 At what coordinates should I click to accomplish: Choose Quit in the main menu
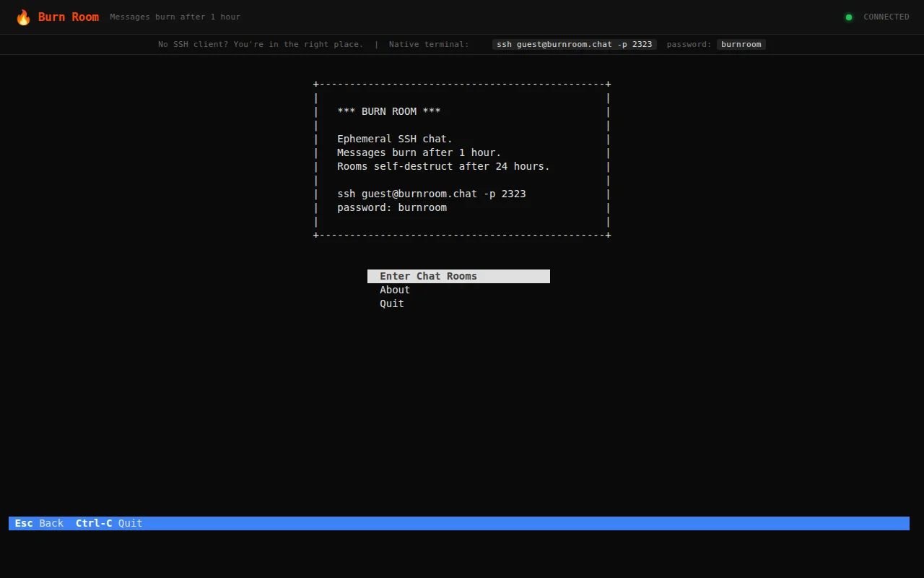pyautogui.click(x=392, y=303)
